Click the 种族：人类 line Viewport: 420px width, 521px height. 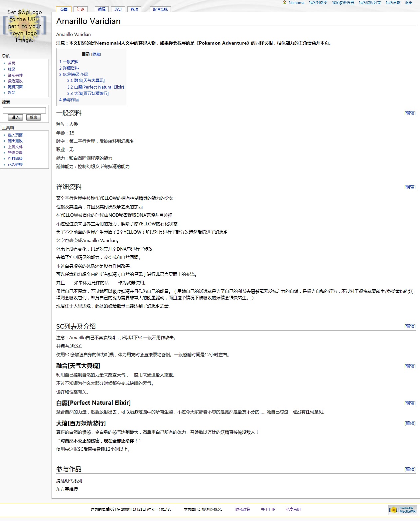click(67, 124)
